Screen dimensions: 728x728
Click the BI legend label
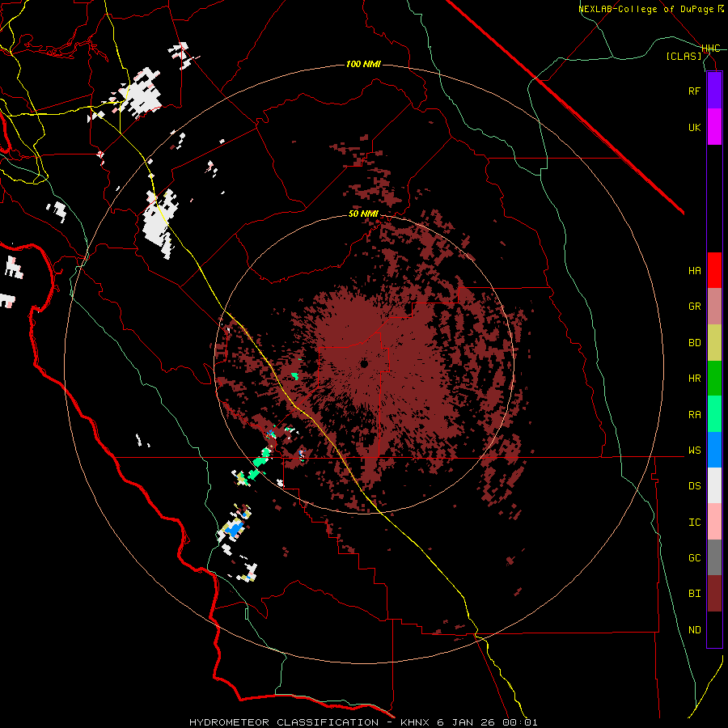[694, 594]
